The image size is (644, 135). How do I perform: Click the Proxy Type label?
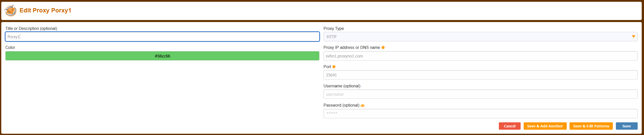[x=334, y=28]
